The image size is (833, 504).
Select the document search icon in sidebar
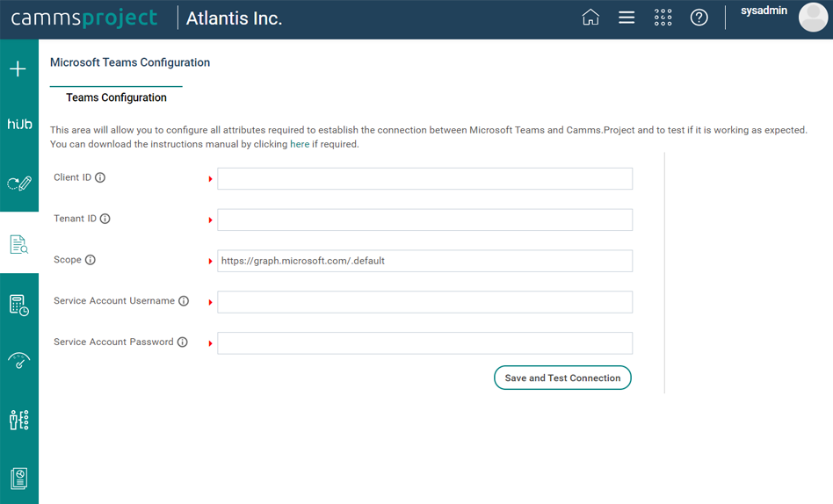point(19,244)
